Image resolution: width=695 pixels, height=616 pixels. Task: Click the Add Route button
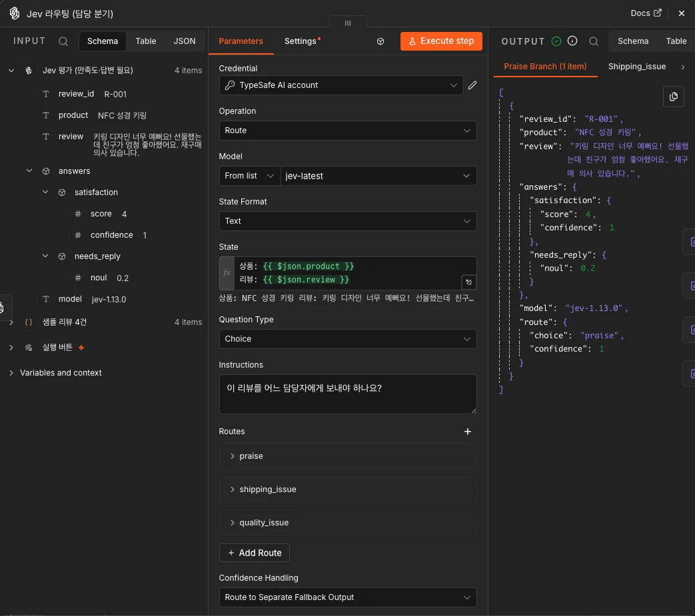point(255,553)
